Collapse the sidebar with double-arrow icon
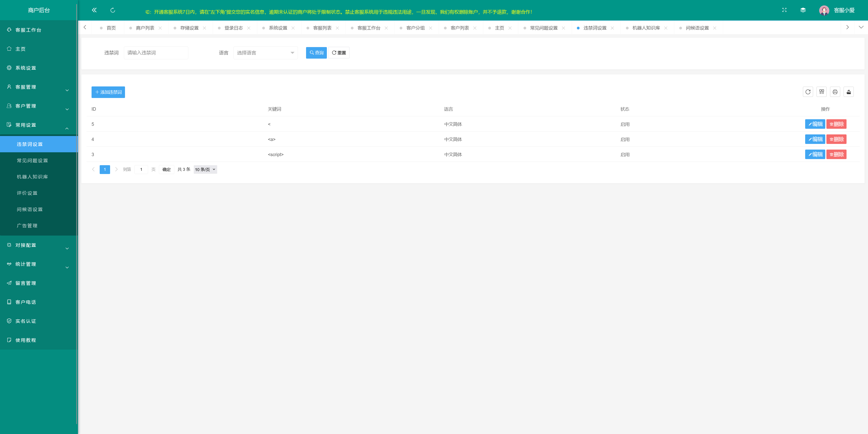868x434 pixels. point(94,10)
